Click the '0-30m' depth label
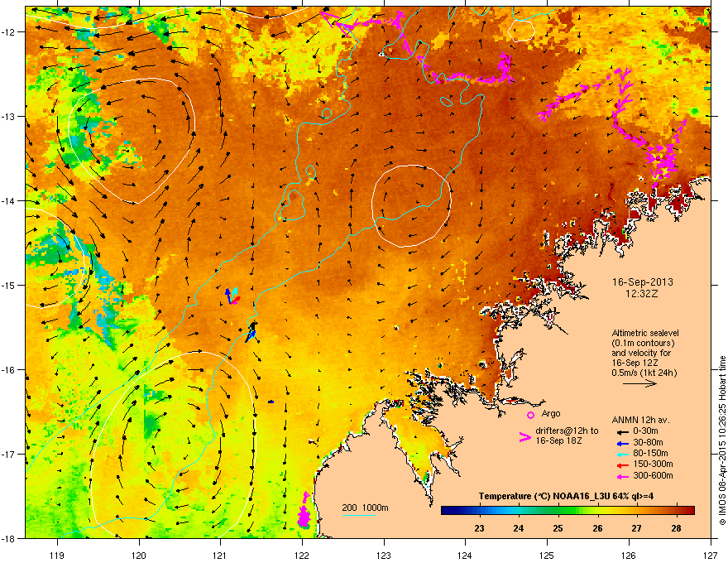The width and height of the screenshot is (728, 563). (645, 431)
